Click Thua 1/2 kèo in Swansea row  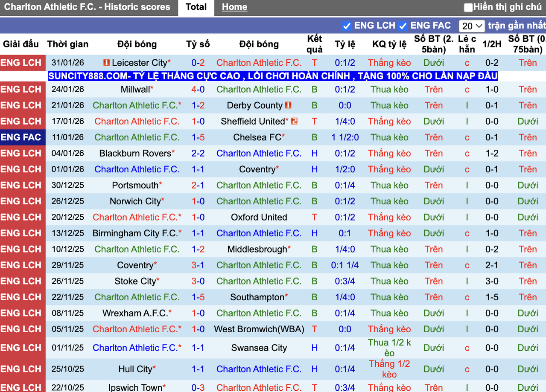pos(389,348)
